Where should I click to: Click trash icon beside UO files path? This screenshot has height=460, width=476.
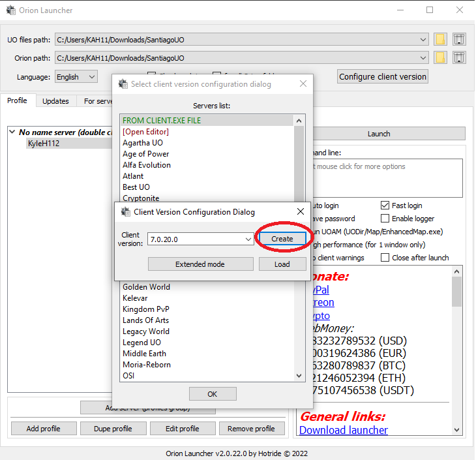click(x=458, y=39)
